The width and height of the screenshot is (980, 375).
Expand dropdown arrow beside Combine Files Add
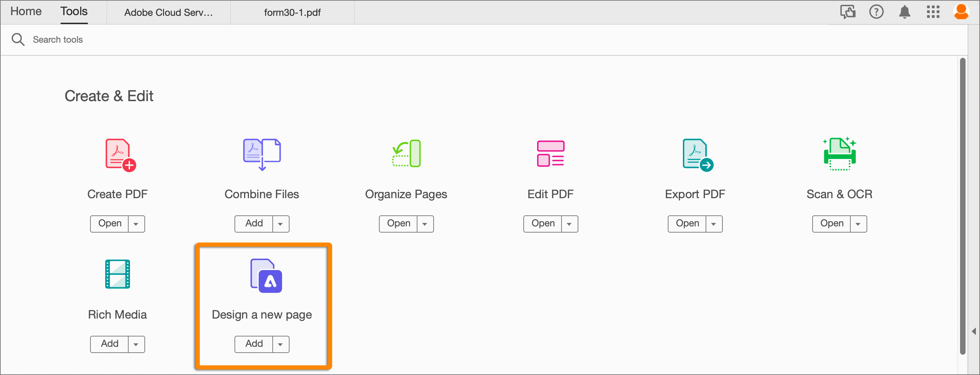point(280,224)
